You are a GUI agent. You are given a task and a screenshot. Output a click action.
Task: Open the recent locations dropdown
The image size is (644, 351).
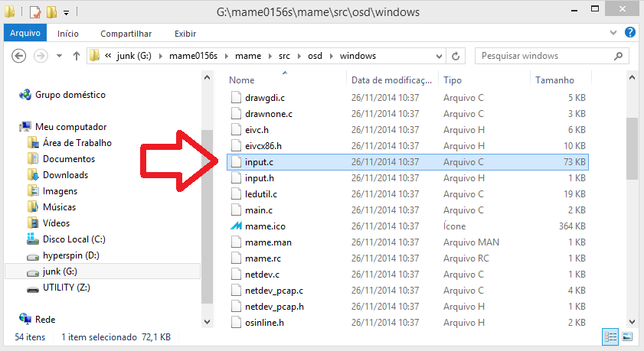pos(59,56)
